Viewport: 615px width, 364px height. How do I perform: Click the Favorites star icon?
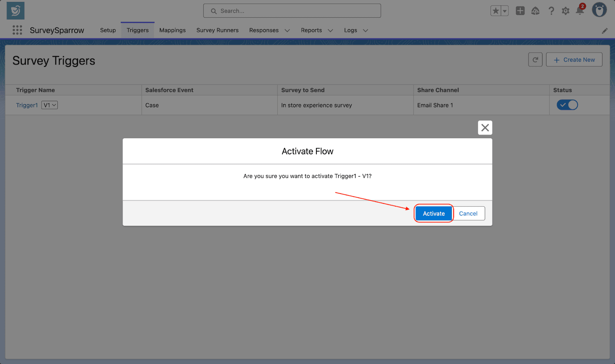(x=495, y=11)
